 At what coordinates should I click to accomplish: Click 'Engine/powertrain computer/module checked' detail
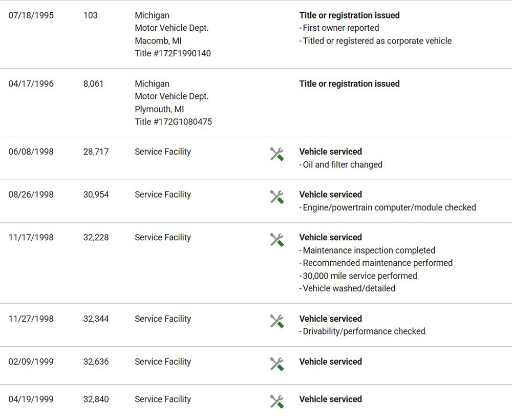[389, 207]
